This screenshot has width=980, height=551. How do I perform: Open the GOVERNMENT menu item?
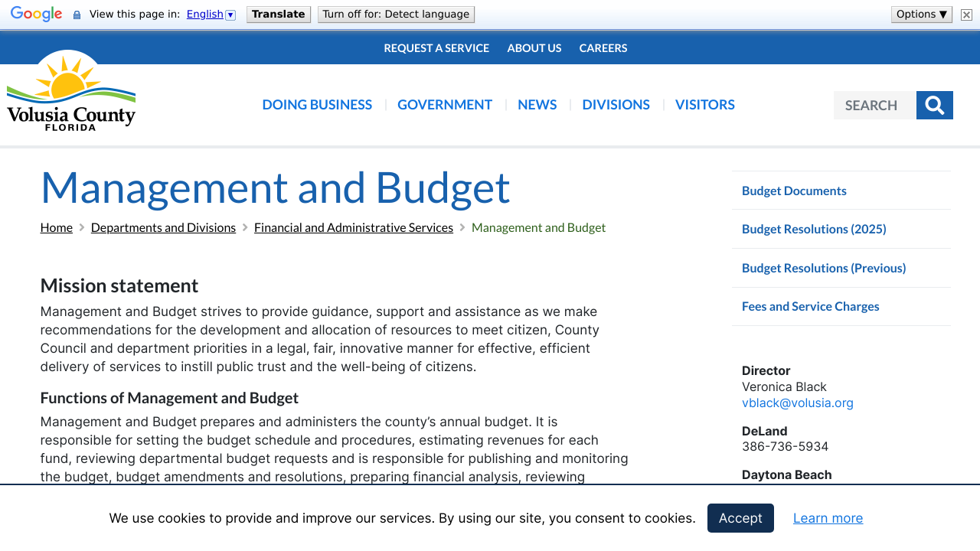(x=444, y=104)
